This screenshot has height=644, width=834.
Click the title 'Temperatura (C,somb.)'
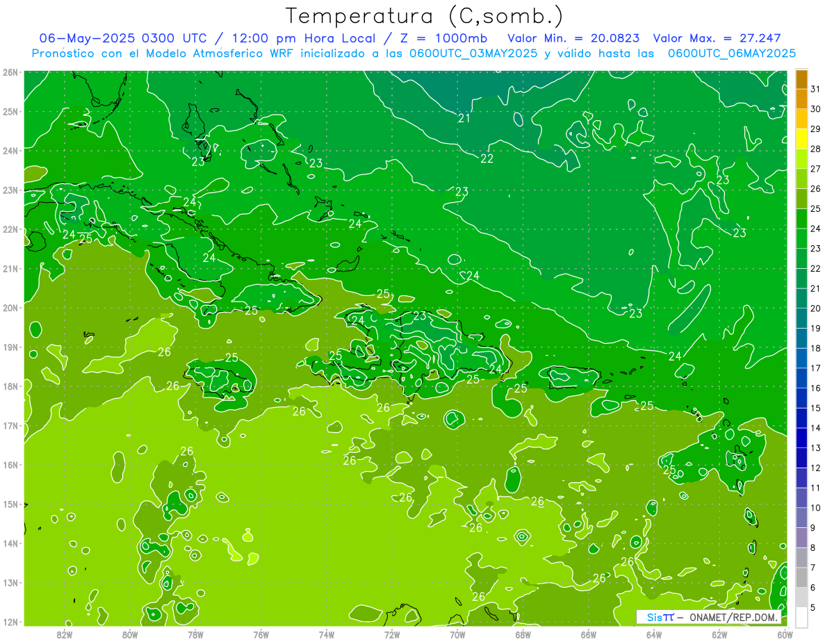(425, 17)
